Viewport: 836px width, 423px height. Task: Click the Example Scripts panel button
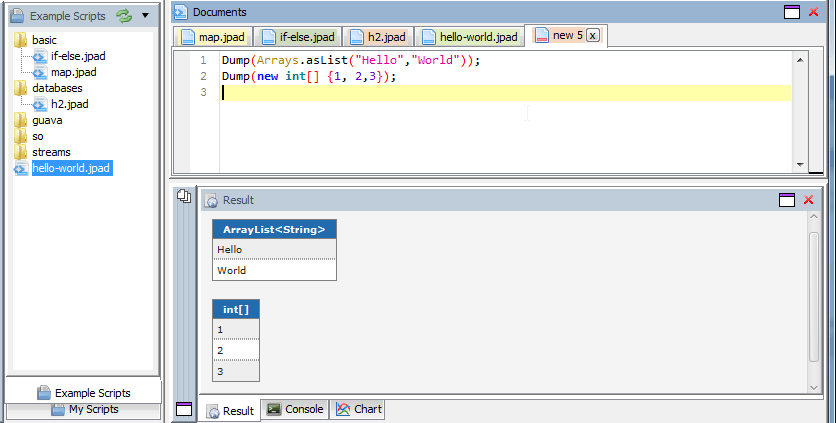pos(83,393)
